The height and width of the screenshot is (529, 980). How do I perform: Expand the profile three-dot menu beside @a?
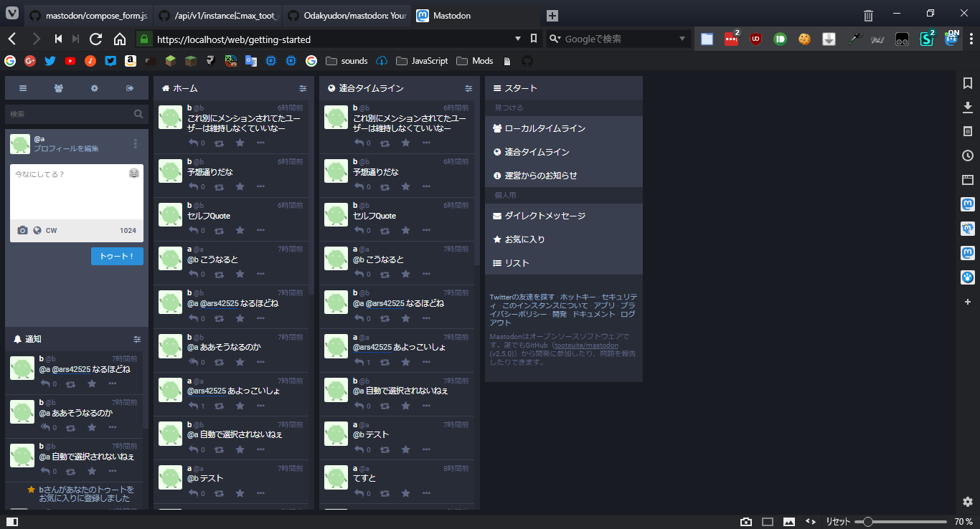pos(136,143)
